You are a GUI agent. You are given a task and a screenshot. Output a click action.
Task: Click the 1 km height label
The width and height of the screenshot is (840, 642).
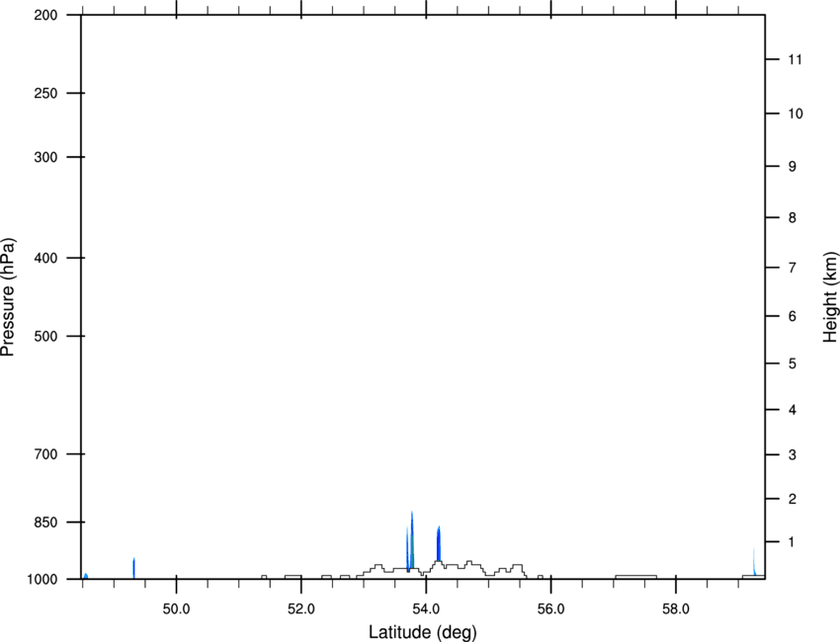click(x=793, y=542)
